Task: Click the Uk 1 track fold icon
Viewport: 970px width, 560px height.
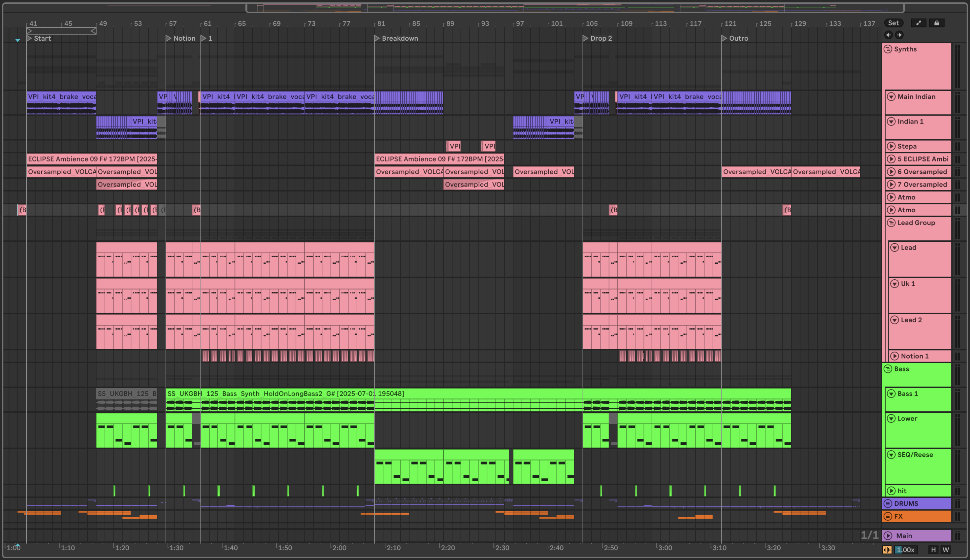Action: (894, 283)
